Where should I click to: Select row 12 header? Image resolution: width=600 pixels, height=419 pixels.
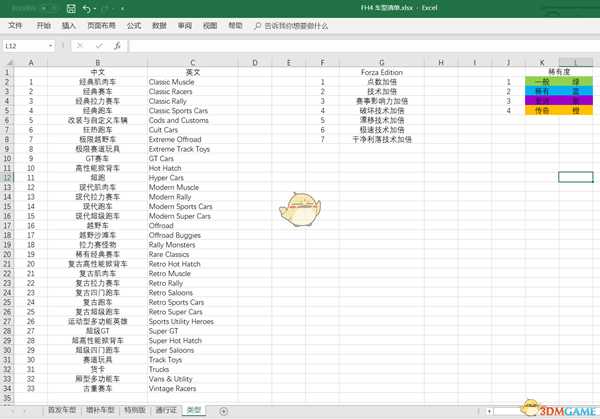coord(7,178)
